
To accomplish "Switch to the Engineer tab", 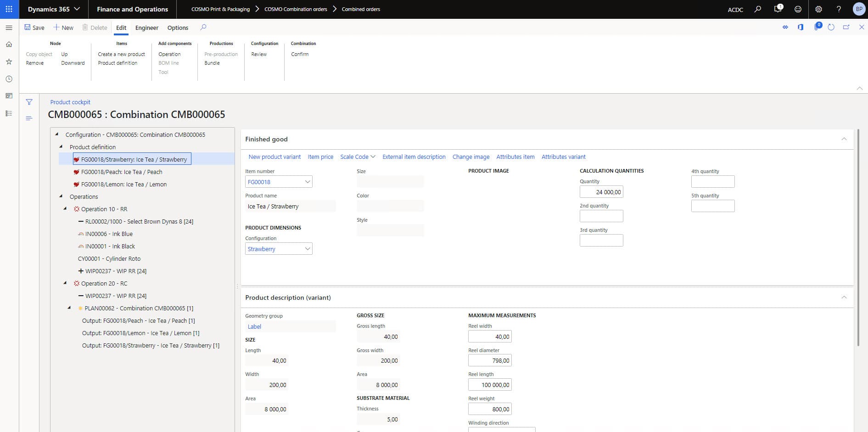I will (147, 28).
